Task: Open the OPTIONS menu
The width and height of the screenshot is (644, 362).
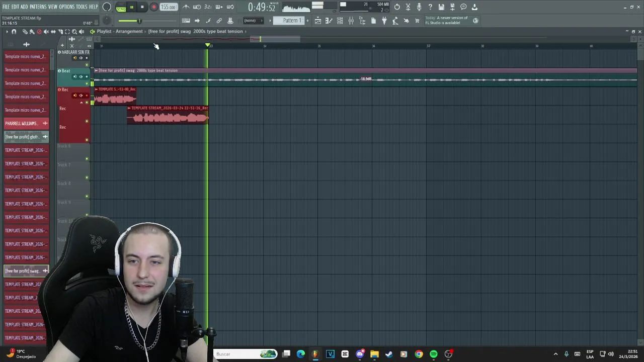Action: [66, 7]
